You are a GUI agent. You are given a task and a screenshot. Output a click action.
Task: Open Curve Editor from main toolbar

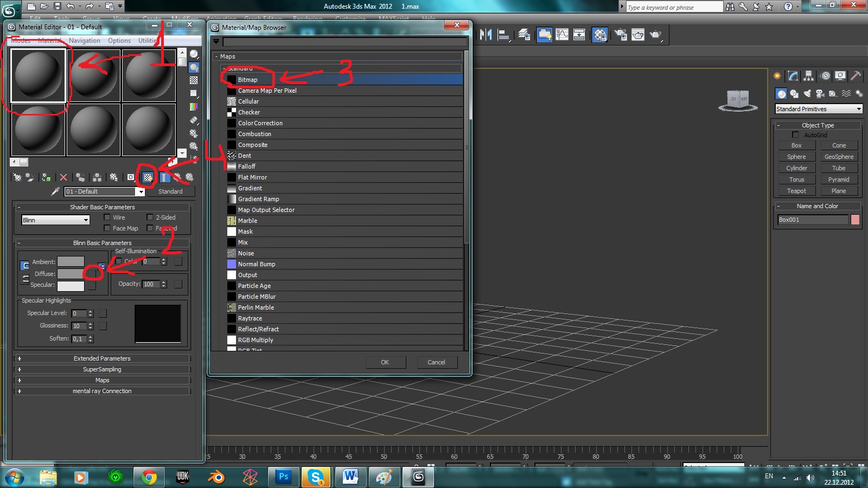pyautogui.click(x=562, y=35)
